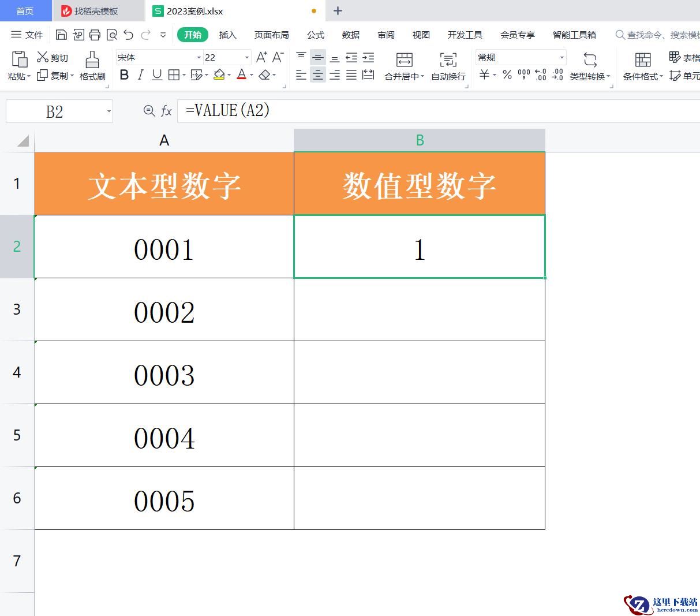
Task: Click 条件格式 conditional formatting icon
Action: [x=643, y=59]
